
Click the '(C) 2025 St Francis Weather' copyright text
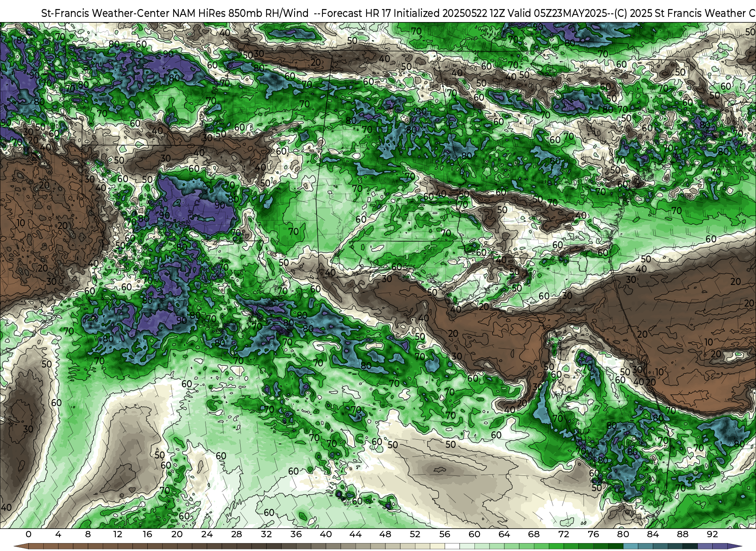[679, 13]
